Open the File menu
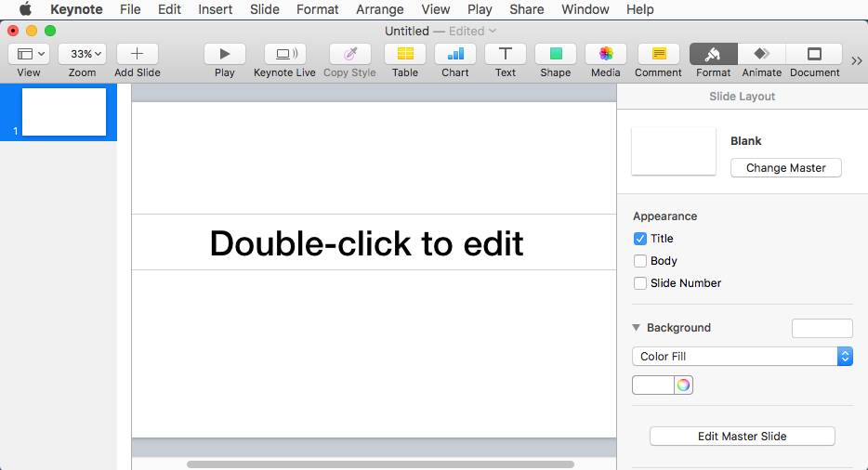Viewport: 868px width, 470px height. (130, 9)
